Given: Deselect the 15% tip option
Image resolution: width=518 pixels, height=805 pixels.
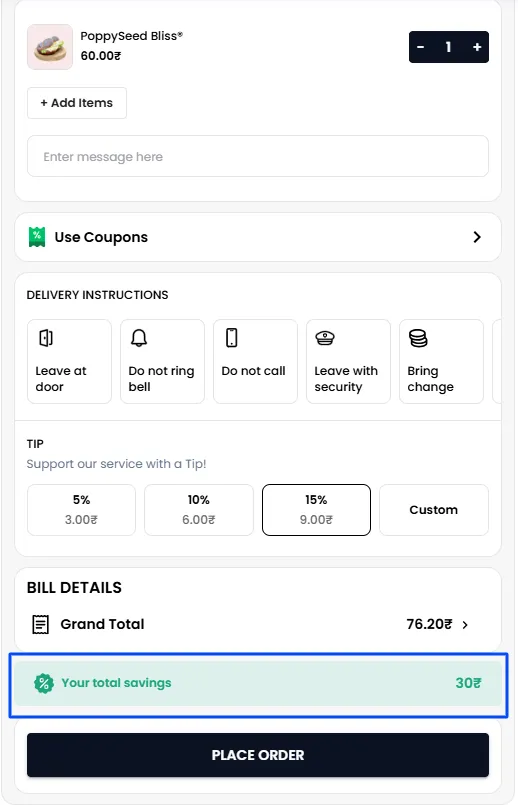Looking at the screenshot, I should 316,510.
